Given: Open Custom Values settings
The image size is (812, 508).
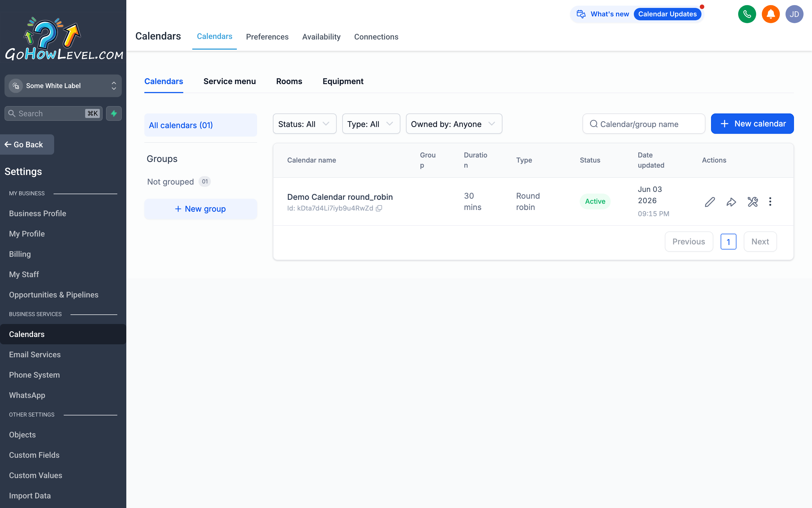Looking at the screenshot, I should [x=36, y=475].
